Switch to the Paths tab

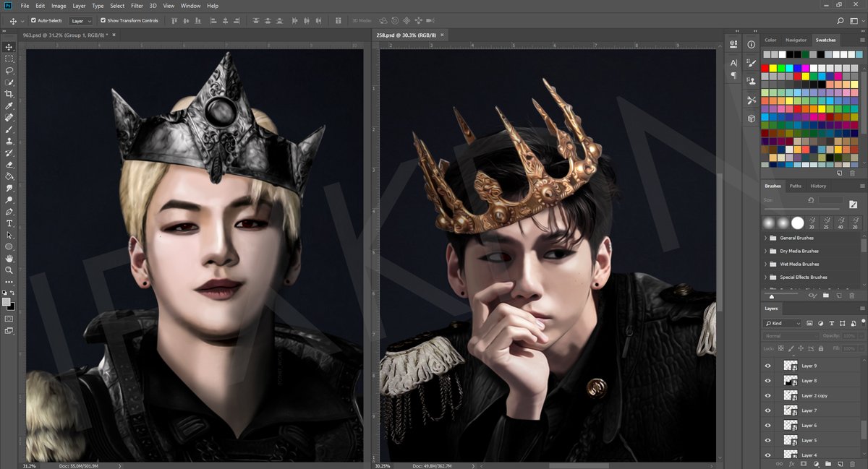[x=795, y=186]
